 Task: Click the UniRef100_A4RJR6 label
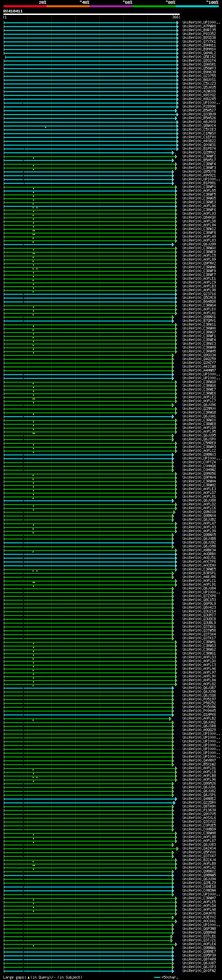point(199,577)
